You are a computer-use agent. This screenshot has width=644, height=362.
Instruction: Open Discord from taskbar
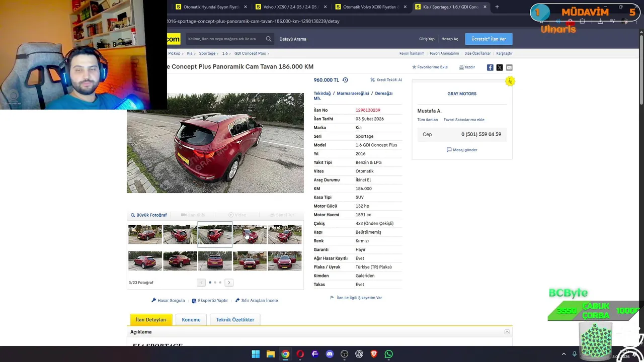[x=330, y=354]
